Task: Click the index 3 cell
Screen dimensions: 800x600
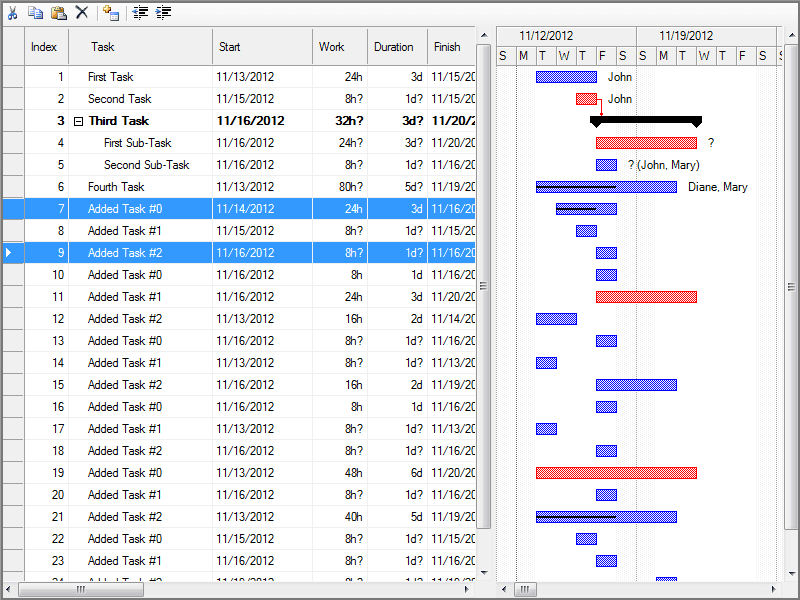Action: (x=46, y=121)
